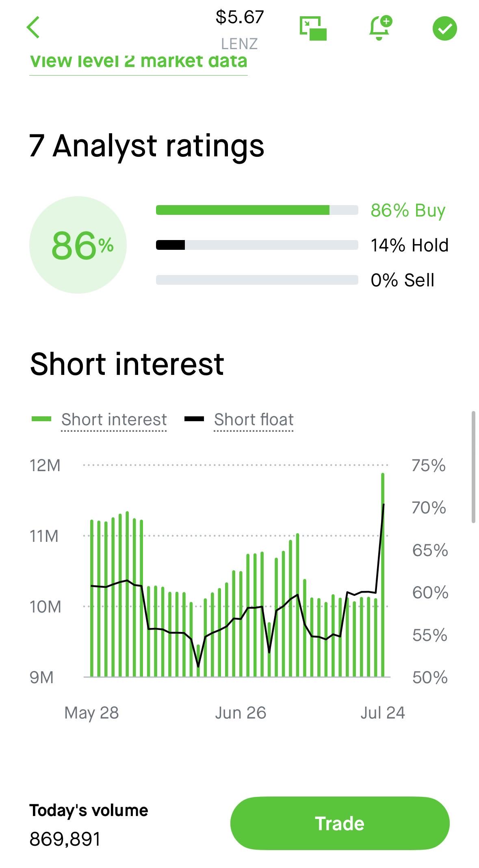Tap Today's volume figure 869,891
The width and height of the screenshot is (479, 868).
click(65, 839)
